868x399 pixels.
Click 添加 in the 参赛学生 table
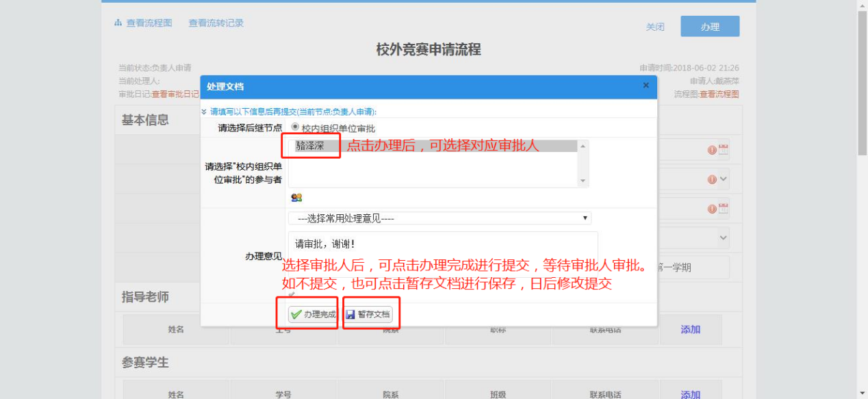[690, 394]
